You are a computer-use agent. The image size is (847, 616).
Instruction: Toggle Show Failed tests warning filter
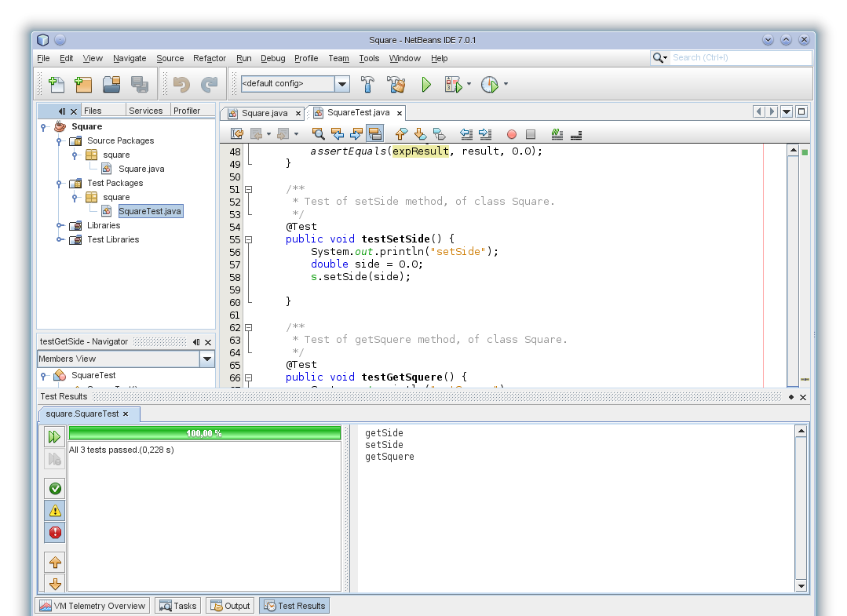tap(55, 511)
